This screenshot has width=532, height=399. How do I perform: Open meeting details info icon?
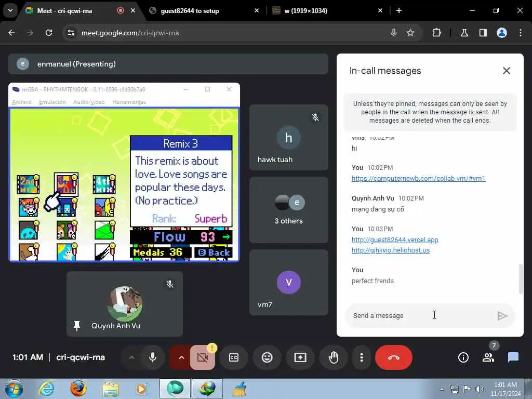(x=463, y=357)
